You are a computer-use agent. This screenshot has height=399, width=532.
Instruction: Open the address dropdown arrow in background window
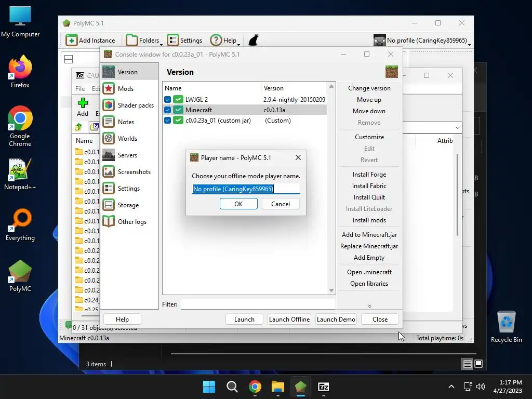click(x=457, y=128)
